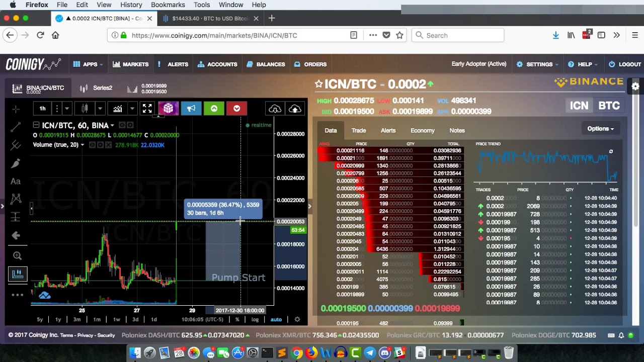644x362 pixels.
Task: Click the Firefox home icon
Action: [55, 35]
